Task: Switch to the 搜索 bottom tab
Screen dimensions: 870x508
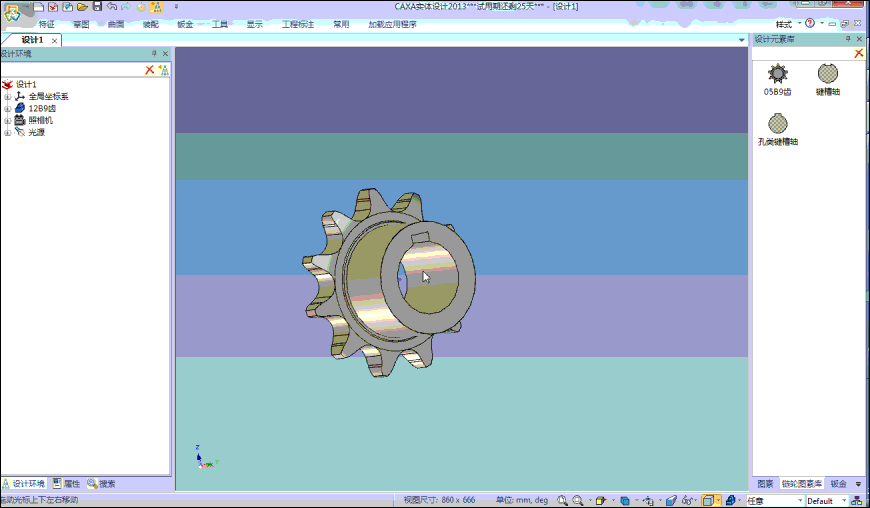Action: (x=102, y=484)
